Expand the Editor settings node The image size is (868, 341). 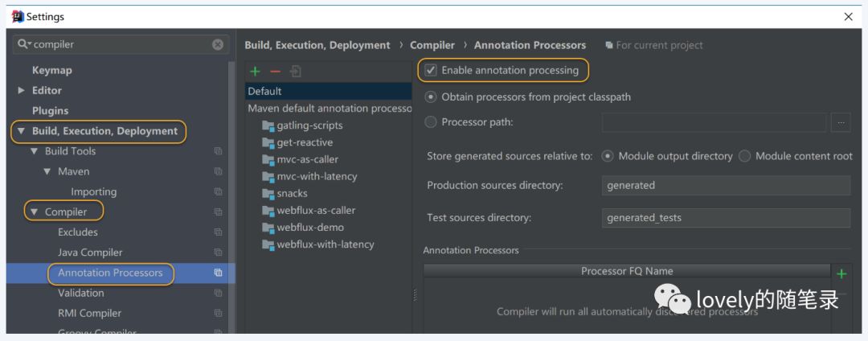click(x=21, y=91)
